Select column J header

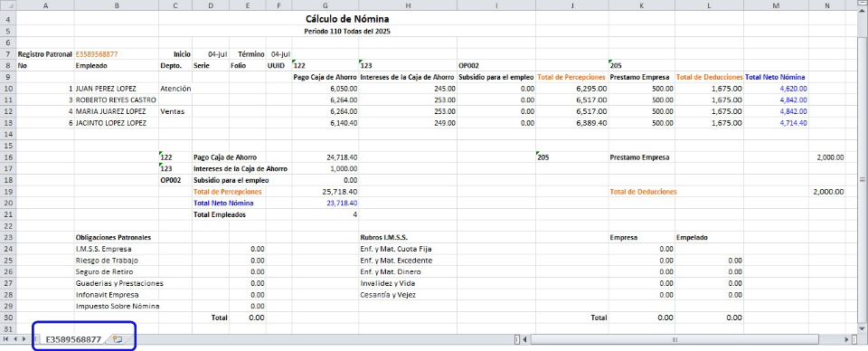tap(571, 5)
